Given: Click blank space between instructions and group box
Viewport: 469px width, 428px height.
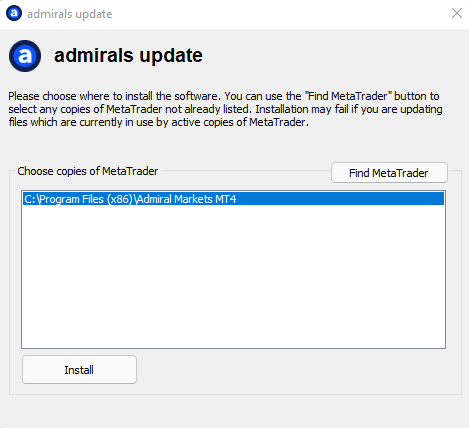Looking at the screenshot, I should pyautogui.click(x=233, y=145).
